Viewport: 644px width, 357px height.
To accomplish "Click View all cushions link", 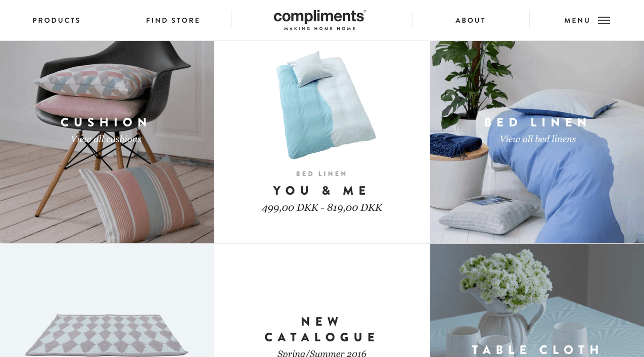I will coord(106,139).
